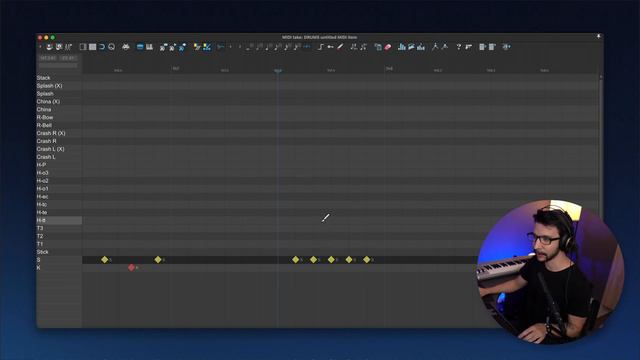Click the flag-shaped toolbar icon beside help
This screenshot has width=640, height=360.
tap(469, 47)
